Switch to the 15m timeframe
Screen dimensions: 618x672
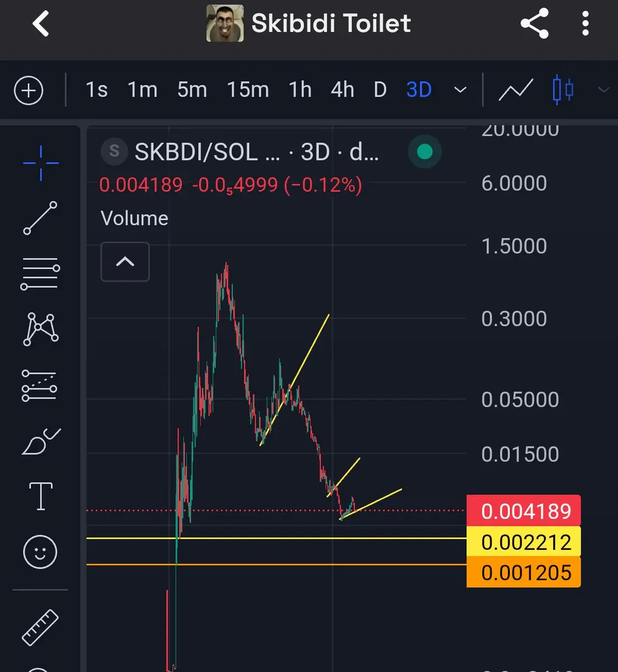247,90
